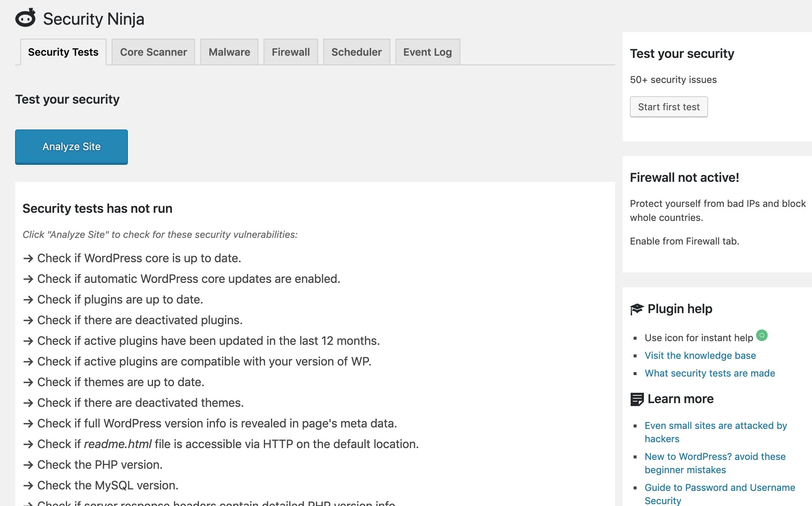Click the Start first test button

coord(669,107)
